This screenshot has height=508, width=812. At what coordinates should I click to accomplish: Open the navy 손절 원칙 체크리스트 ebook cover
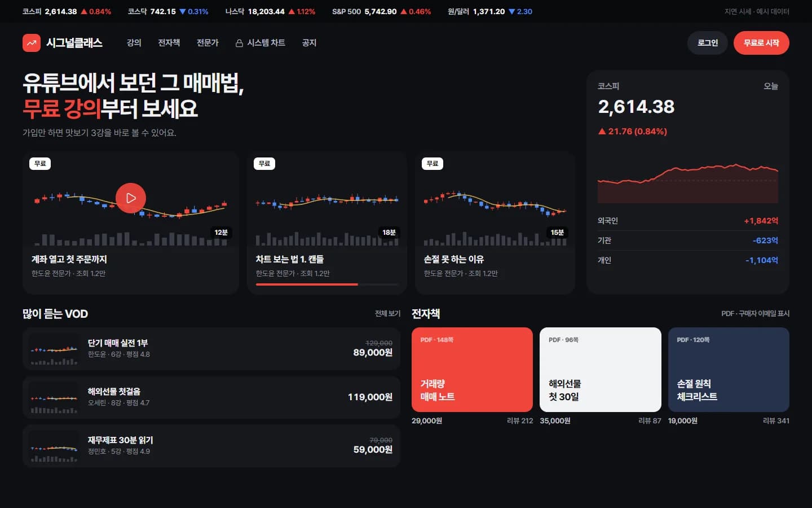(729, 370)
